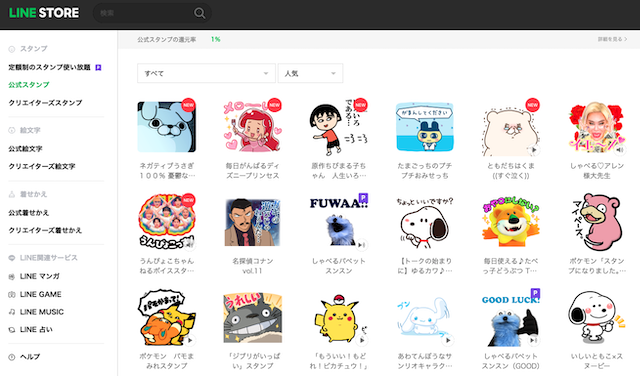Screen dimensions: 640x376
Task: Open 毎日使える♪たべっ子どうぶつ sticker
Action: [511, 221]
